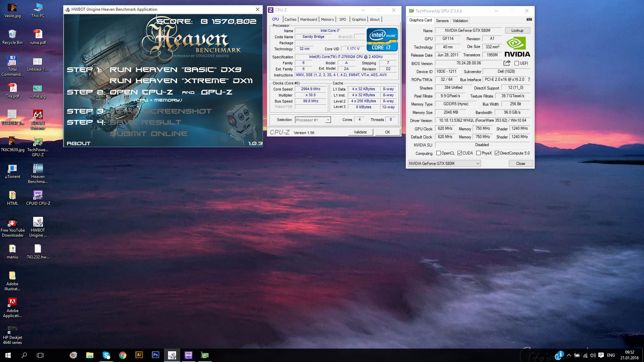Switch to the Caches tab in CPU-Z

tap(290, 19)
